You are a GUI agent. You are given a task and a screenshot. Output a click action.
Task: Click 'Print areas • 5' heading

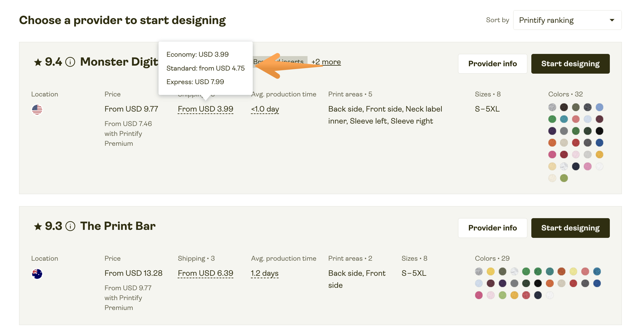pos(350,94)
